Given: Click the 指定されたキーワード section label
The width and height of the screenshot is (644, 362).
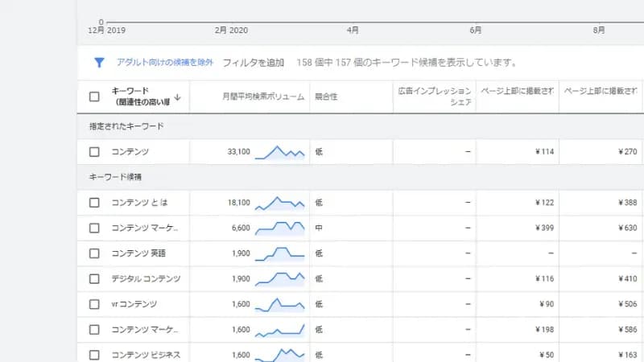Looking at the screenshot, I should pos(126,126).
